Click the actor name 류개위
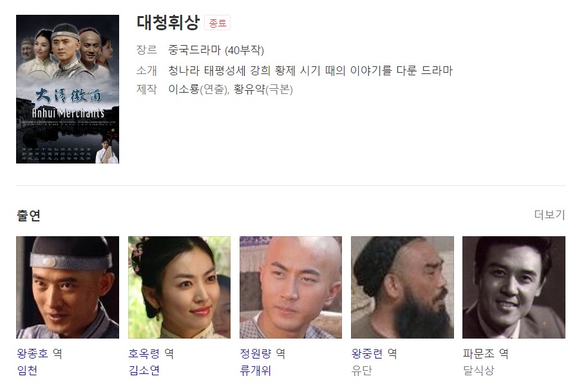The width and height of the screenshot is (588, 392). pyautogui.click(x=256, y=371)
